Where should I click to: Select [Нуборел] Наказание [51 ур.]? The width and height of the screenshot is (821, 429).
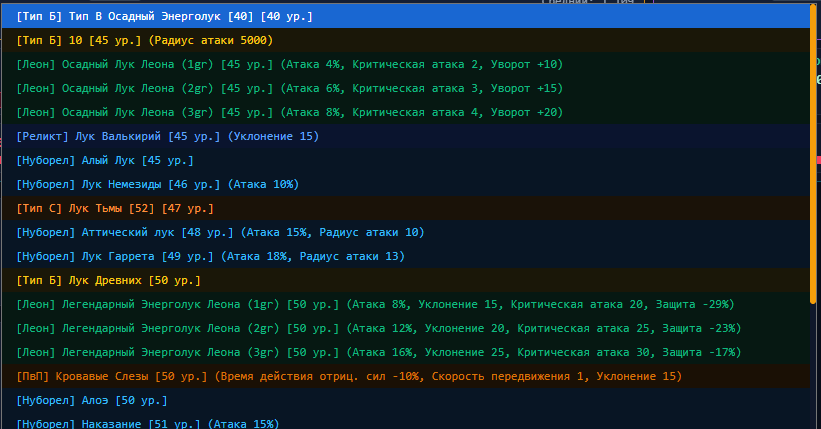(x=406, y=421)
